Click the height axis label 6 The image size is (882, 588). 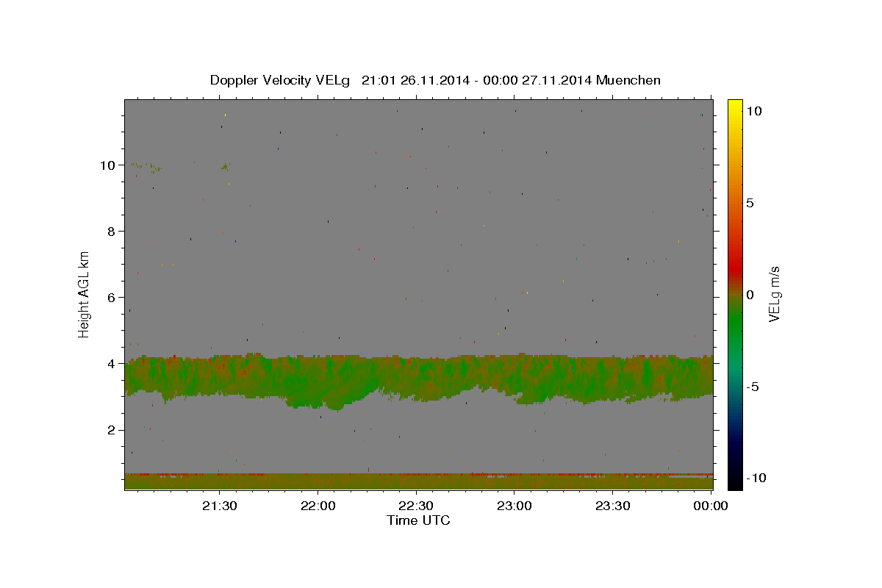point(112,298)
